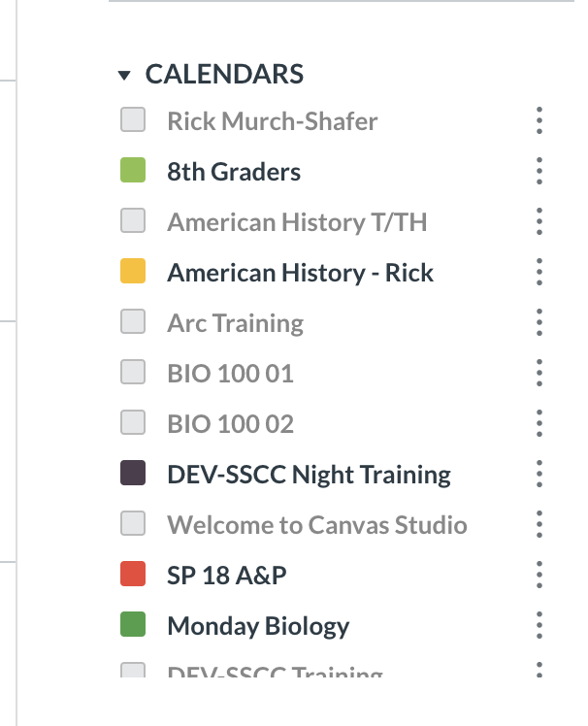This screenshot has width=588, height=726.
Task: Click the Monday Biology calendar name
Action: (258, 626)
